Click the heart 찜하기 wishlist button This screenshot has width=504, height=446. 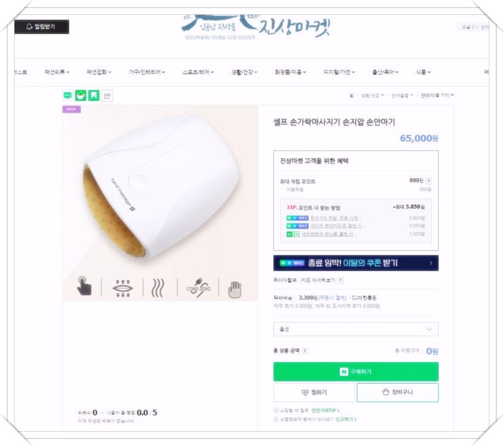(314, 392)
